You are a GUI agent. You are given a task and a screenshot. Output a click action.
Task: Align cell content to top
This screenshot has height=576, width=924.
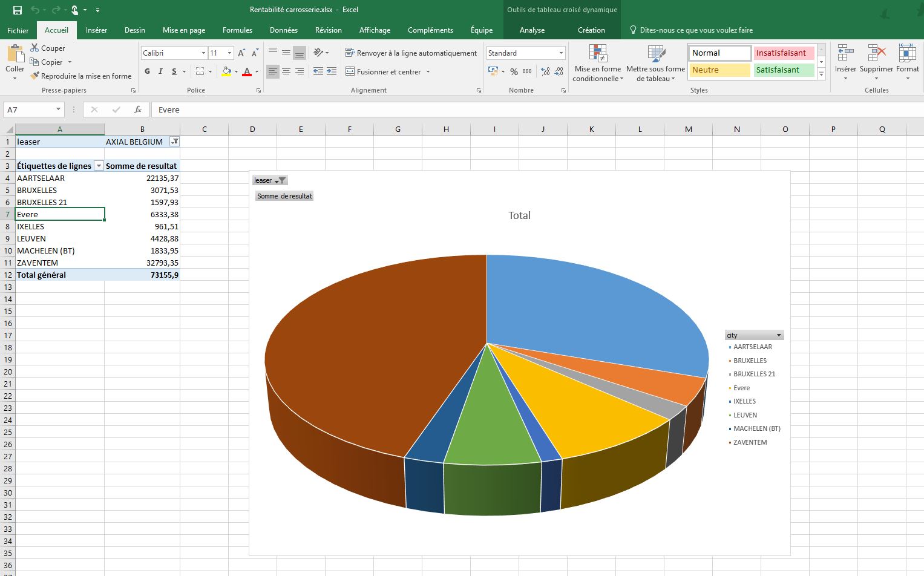(273, 53)
